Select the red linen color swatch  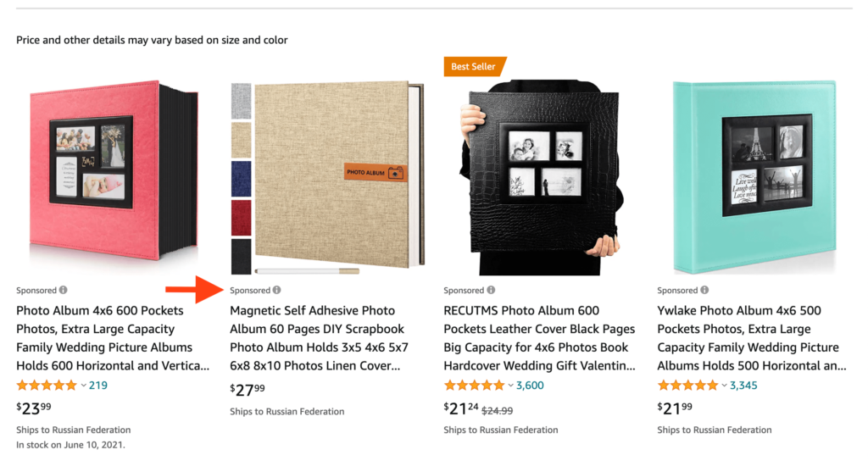(242, 218)
